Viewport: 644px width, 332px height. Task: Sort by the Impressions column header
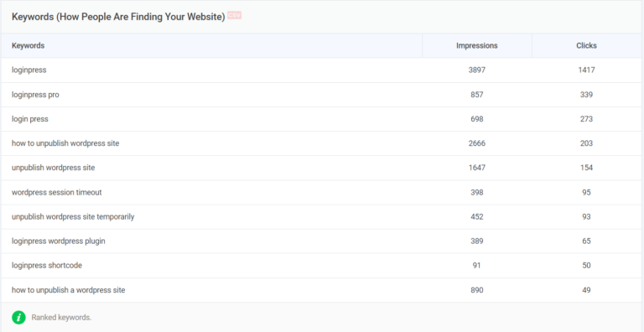click(x=477, y=45)
